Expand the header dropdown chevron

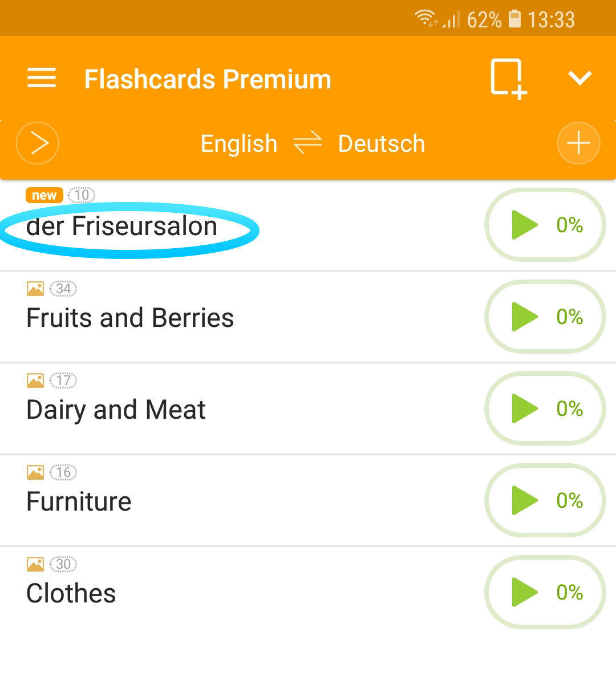click(x=579, y=78)
